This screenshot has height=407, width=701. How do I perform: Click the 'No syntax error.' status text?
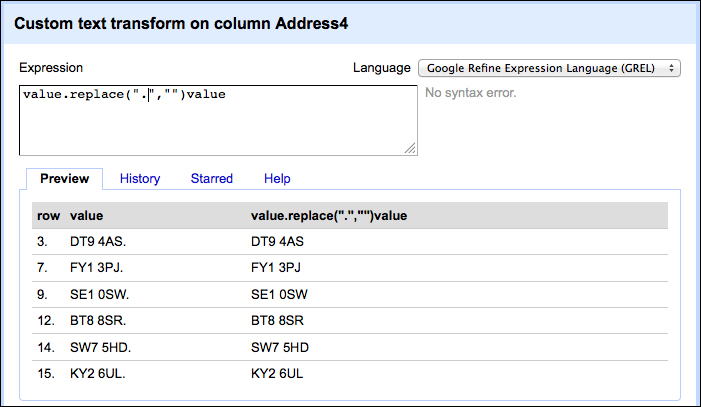[470, 93]
